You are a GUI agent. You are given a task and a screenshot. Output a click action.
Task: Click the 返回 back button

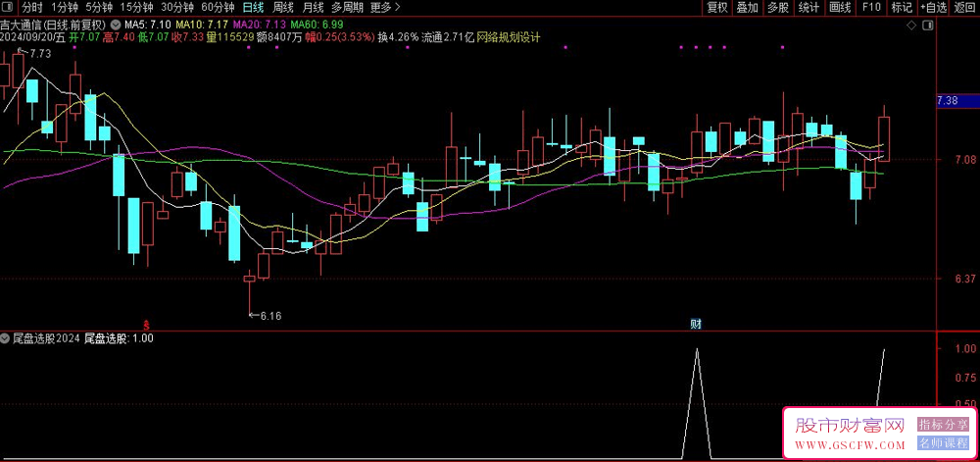click(x=964, y=7)
